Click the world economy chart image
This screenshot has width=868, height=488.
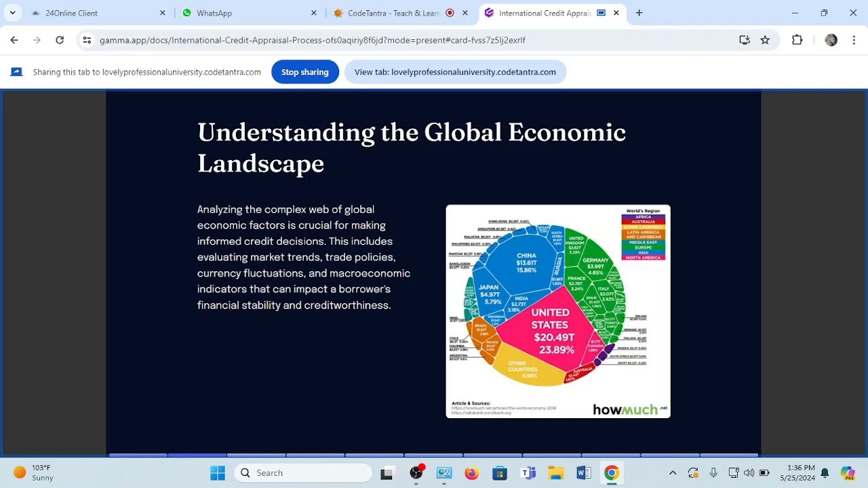pyautogui.click(x=558, y=311)
